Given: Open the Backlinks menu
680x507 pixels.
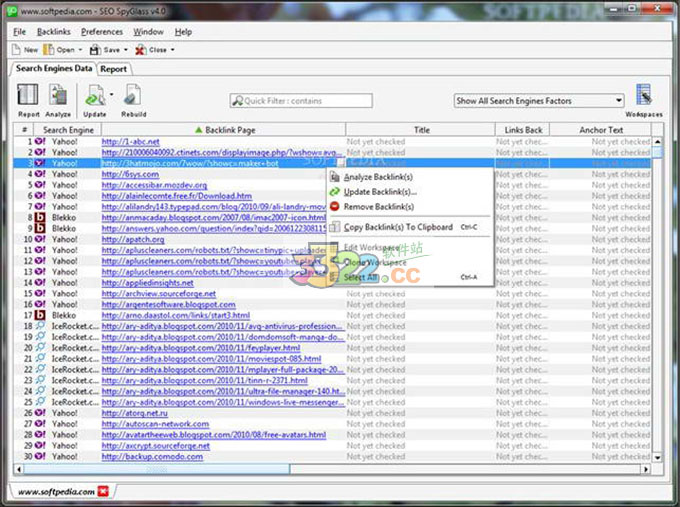Looking at the screenshot, I should coord(54,32).
